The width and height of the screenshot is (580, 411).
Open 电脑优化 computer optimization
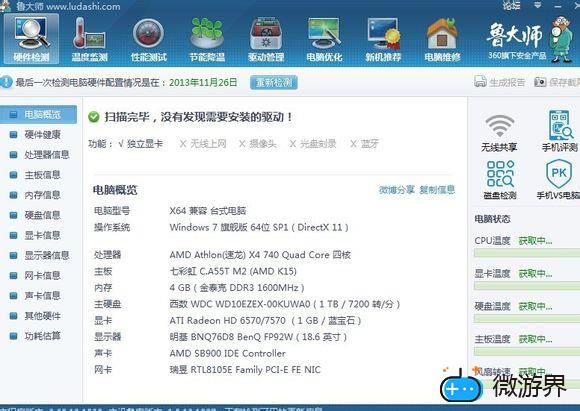click(324, 39)
